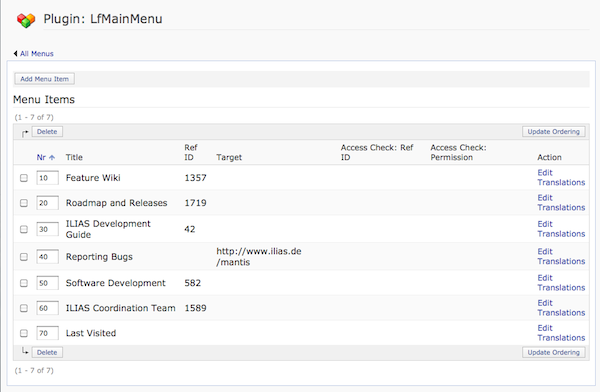Screen dimensions: 600x392
Task: Click the LfMainMenu plugin cube icon
Action: [x=26, y=20]
